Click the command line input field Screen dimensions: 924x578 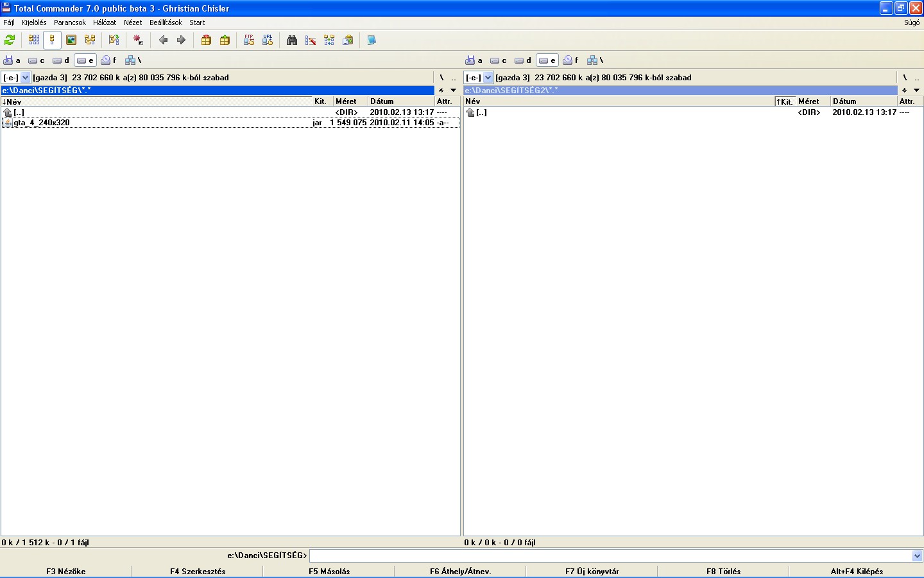click(610, 556)
